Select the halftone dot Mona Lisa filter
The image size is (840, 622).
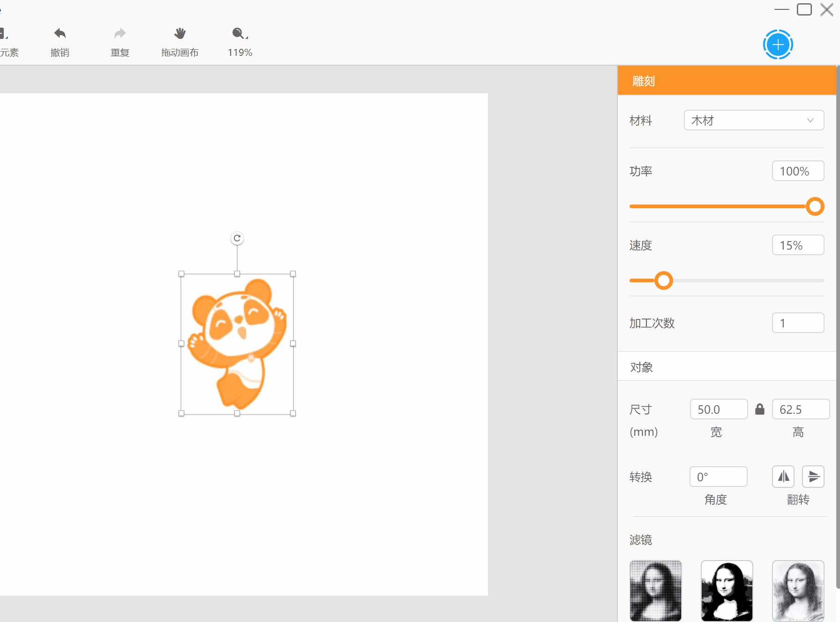(x=656, y=591)
